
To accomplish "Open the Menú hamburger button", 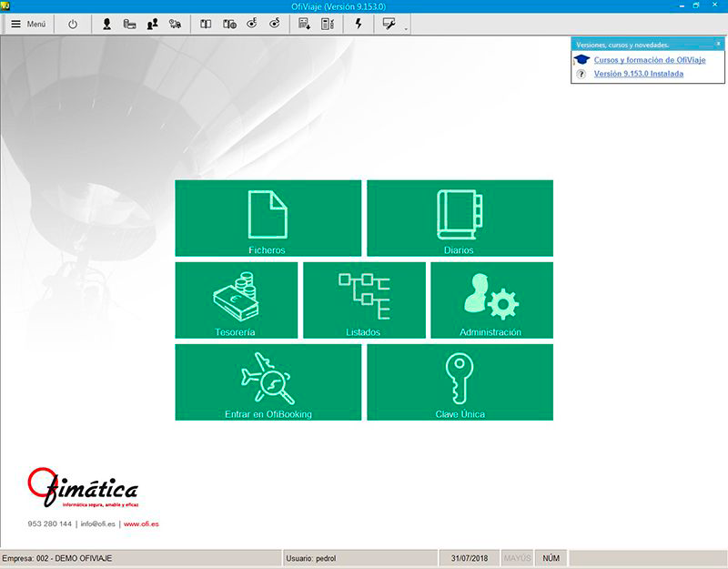I will [28, 25].
